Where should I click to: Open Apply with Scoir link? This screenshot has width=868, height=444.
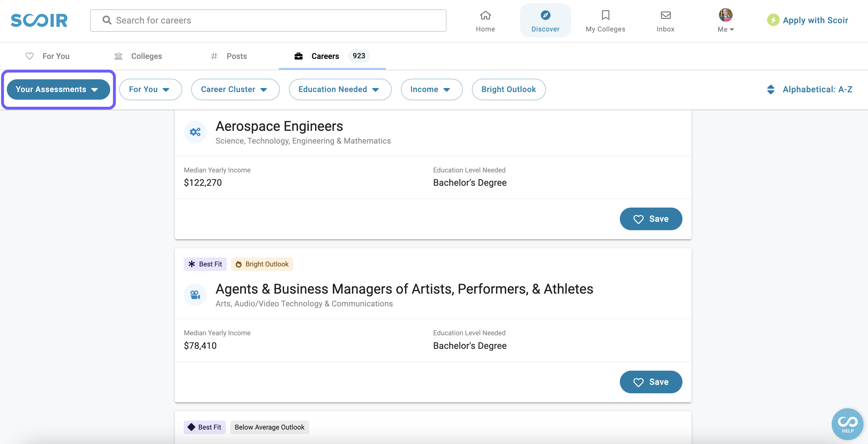tap(815, 20)
